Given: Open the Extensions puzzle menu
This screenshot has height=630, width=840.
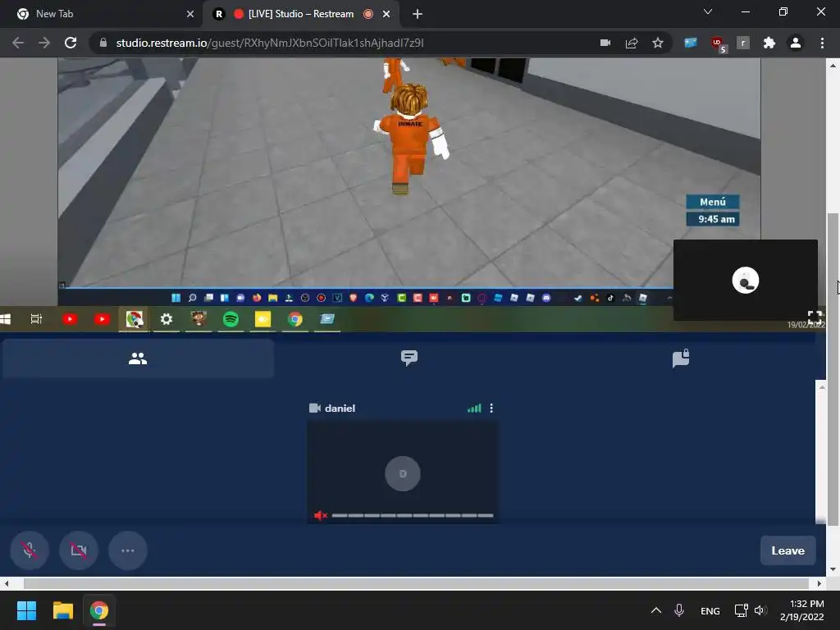Looking at the screenshot, I should click(769, 43).
